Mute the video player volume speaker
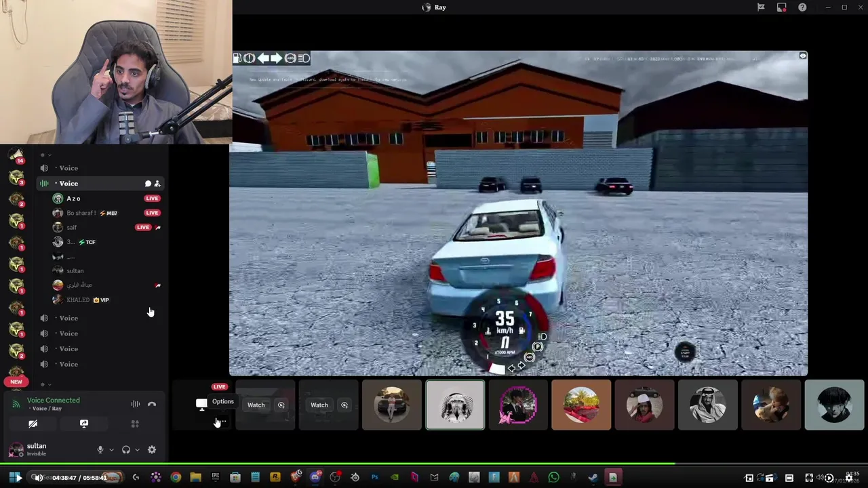 pyautogui.click(x=39, y=478)
